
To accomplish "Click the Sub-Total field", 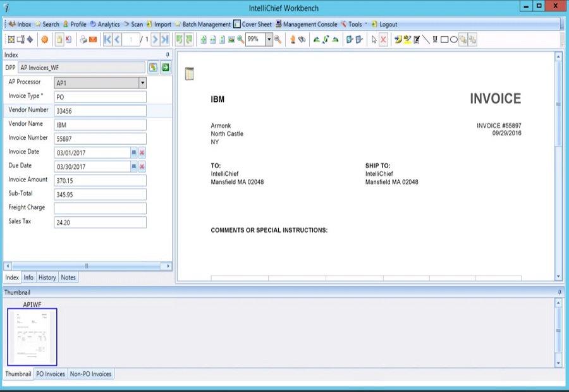I will (100, 195).
